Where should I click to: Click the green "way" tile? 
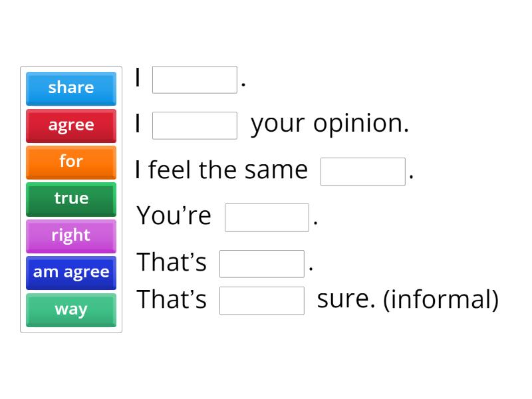coord(70,309)
